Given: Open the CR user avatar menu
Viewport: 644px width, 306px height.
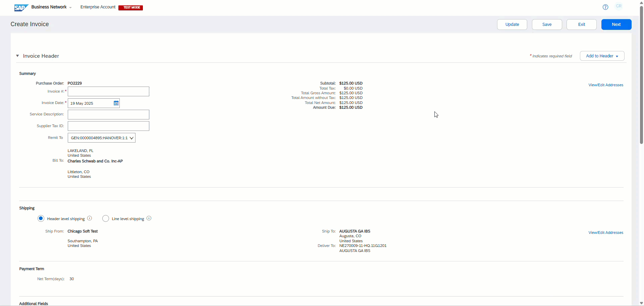Looking at the screenshot, I should (619, 6).
